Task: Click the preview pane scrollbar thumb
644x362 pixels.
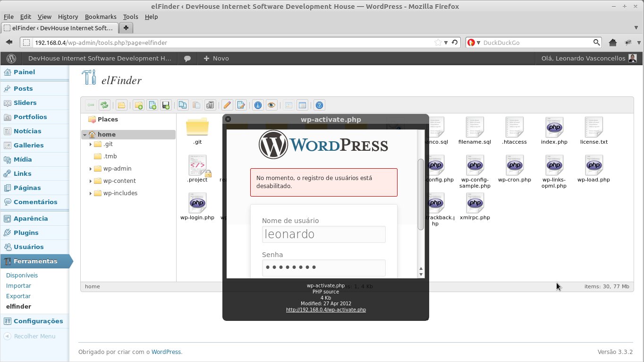Action: [x=421, y=194]
